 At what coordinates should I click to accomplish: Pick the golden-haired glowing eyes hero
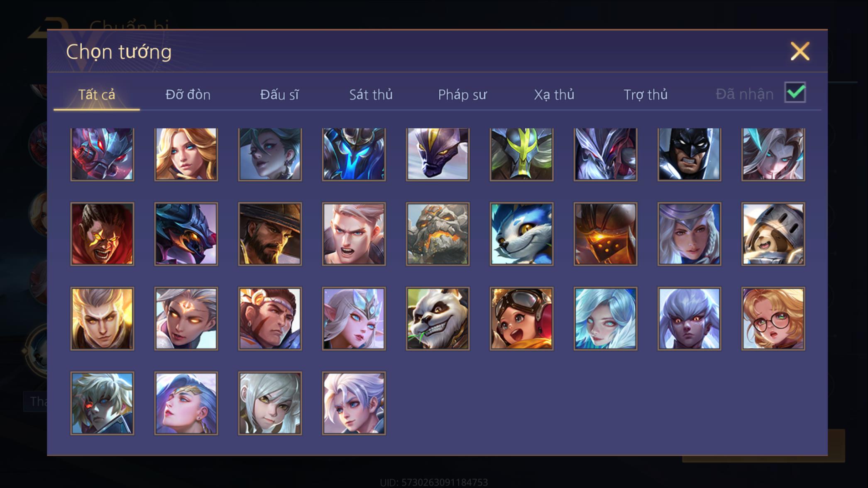[102, 319]
